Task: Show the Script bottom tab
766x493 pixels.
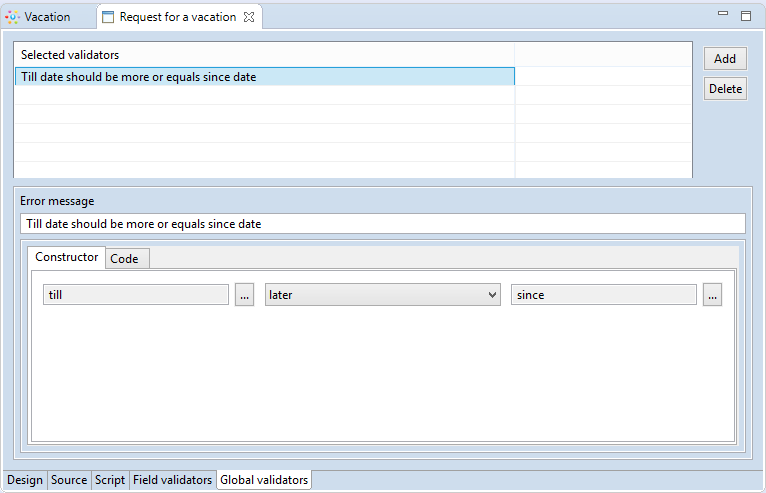Action: coord(109,480)
